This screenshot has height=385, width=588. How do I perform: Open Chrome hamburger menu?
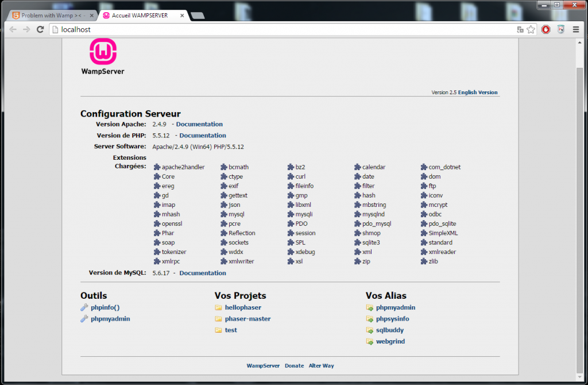[x=576, y=29]
